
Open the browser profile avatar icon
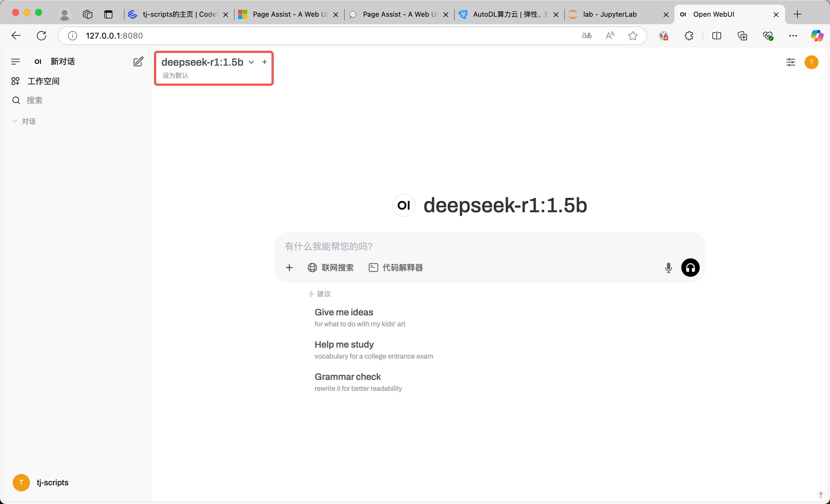point(64,14)
